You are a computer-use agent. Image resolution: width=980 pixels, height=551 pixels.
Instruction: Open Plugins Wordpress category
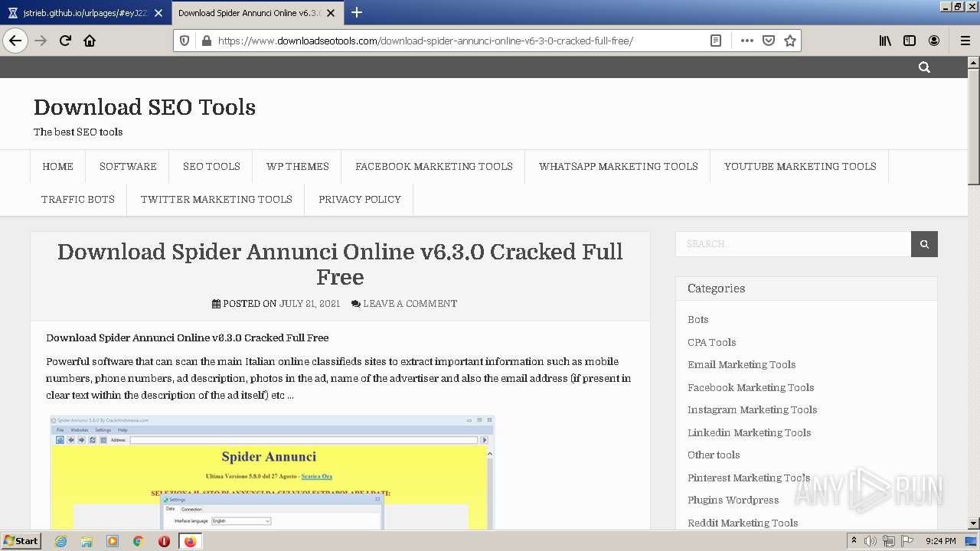coord(733,500)
